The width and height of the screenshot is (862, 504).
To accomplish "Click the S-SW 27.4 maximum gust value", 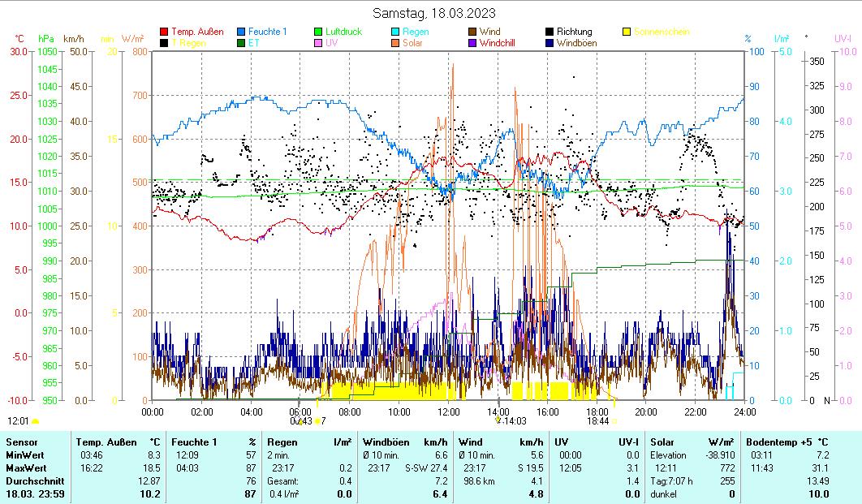I will coord(426,468).
